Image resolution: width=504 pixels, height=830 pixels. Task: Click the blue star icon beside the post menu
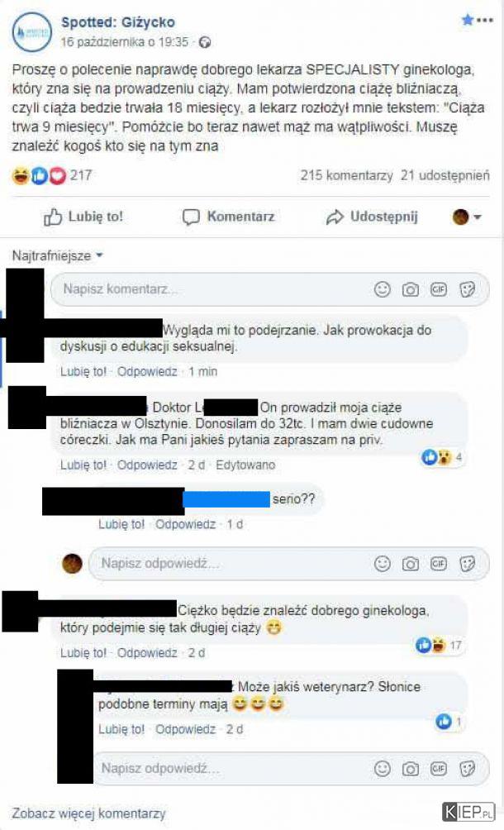(467, 20)
